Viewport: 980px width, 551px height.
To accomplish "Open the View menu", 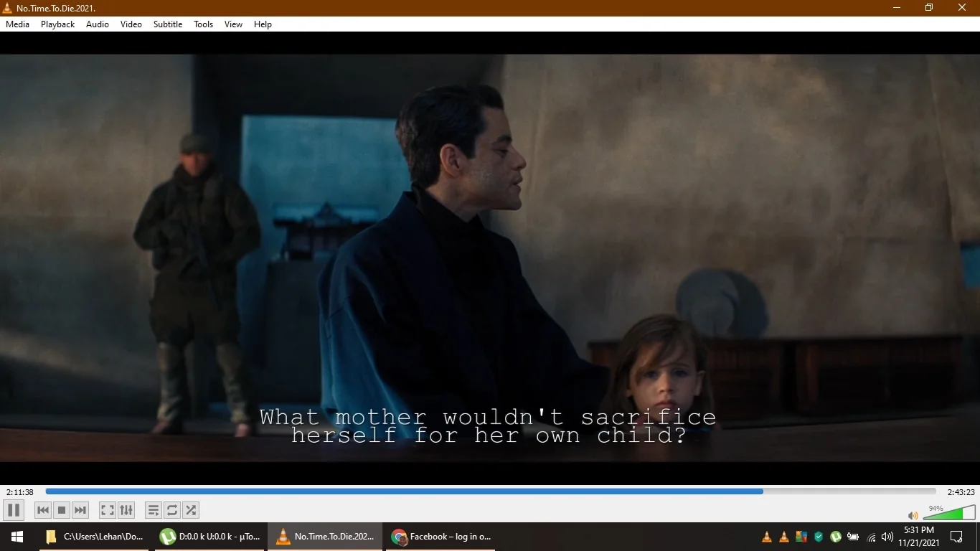I will (233, 24).
